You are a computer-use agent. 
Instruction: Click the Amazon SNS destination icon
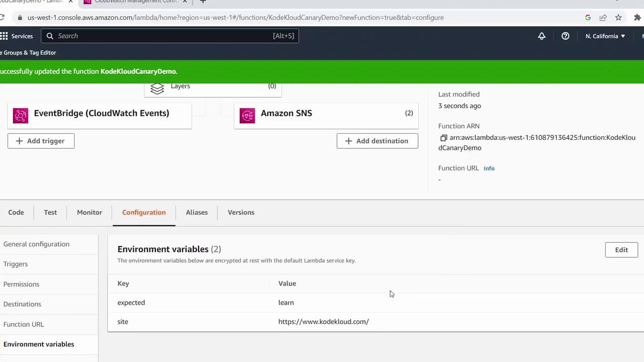point(247,115)
